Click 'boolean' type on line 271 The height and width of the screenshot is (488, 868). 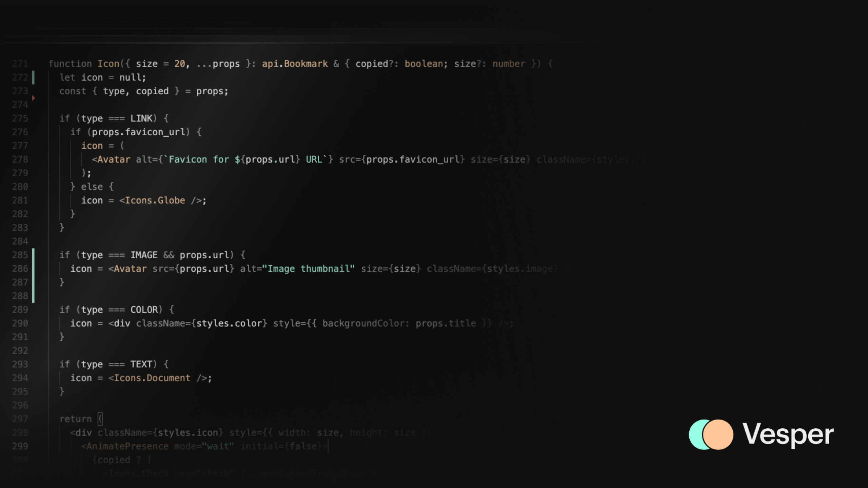423,64
